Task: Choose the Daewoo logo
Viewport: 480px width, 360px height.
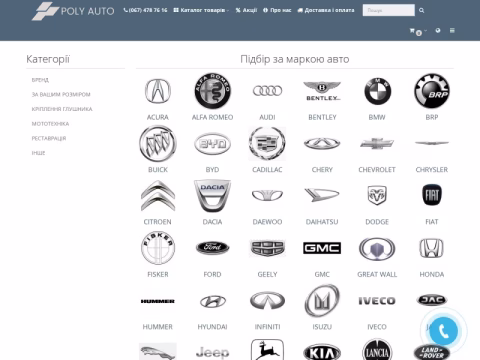Action: coord(267,195)
